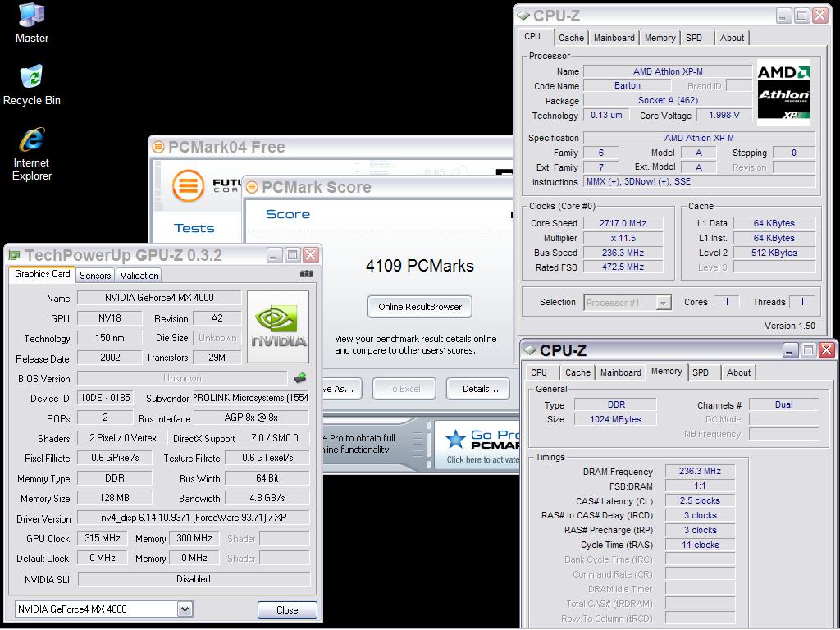The width and height of the screenshot is (840, 630).
Task: Click the Driver Version field in GPU-Z
Action: click(x=194, y=518)
